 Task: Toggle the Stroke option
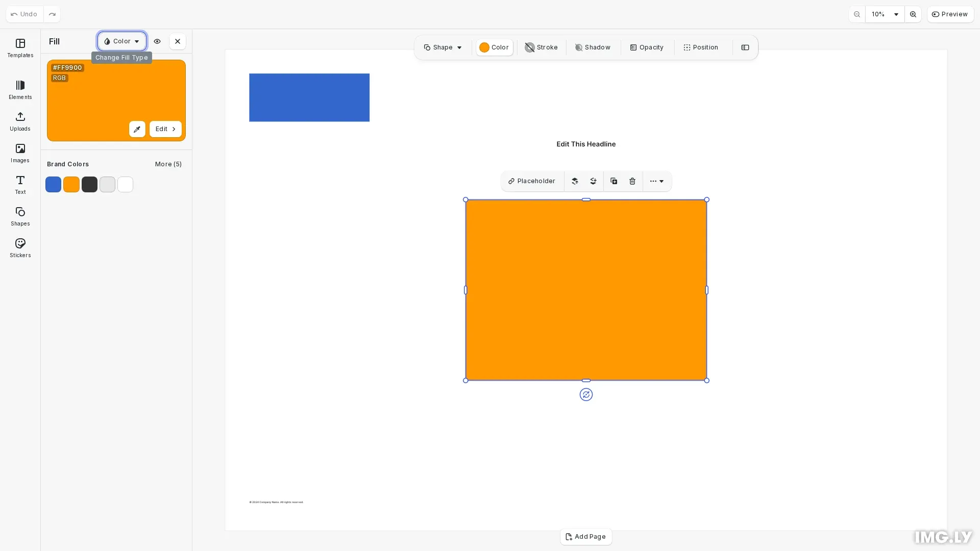pyautogui.click(x=541, y=47)
